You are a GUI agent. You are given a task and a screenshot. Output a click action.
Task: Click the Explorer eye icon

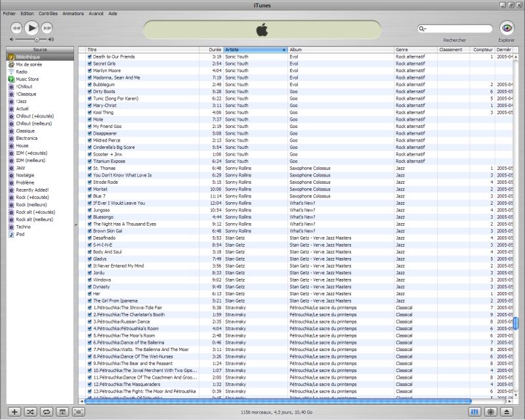tap(507, 28)
